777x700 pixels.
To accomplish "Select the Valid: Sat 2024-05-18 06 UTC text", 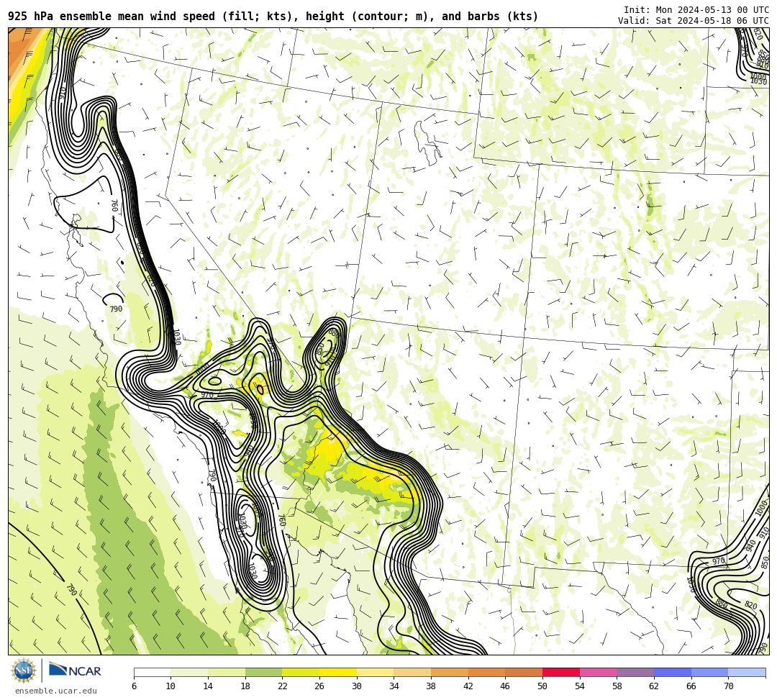I will click(x=694, y=20).
